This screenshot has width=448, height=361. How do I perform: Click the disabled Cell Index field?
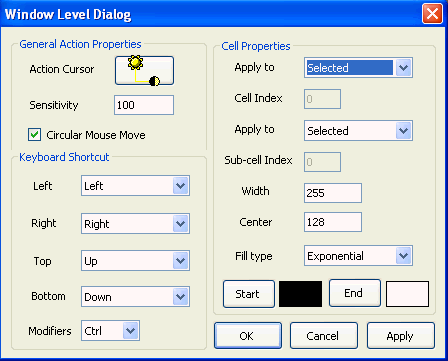[322, 99]
